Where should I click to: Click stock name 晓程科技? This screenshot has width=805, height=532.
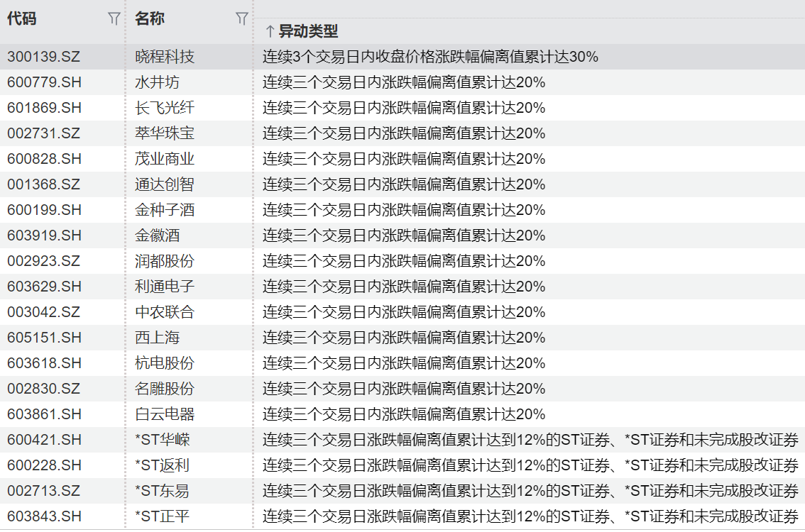click(165, 57)
